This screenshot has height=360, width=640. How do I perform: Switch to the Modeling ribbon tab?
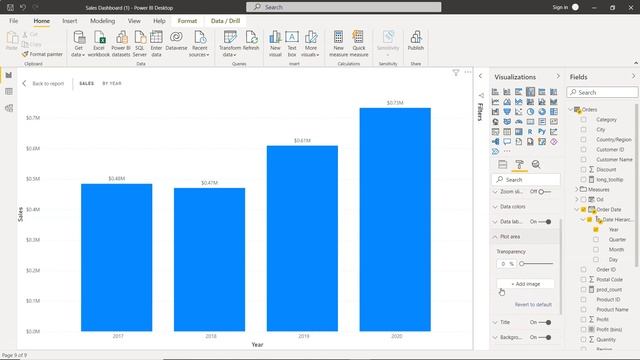click(102, 21)
